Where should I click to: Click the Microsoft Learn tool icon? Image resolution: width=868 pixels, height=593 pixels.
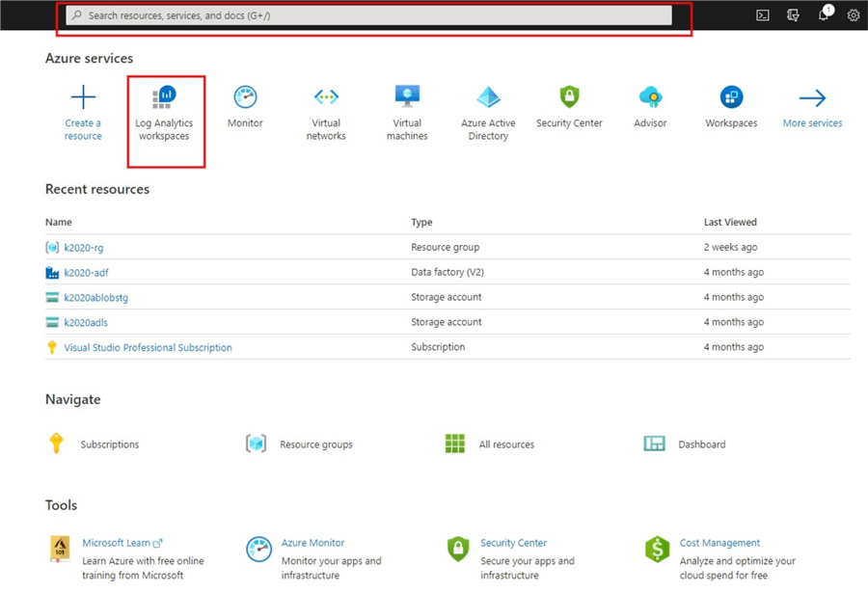[59, 550]
